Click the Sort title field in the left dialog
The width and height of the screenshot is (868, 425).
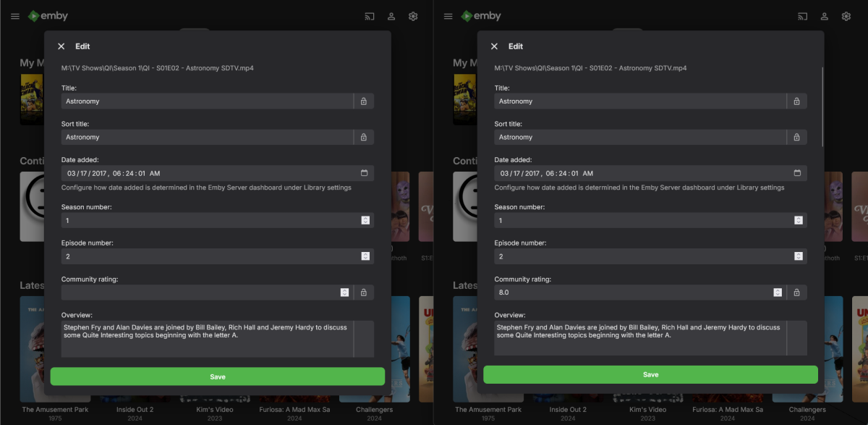click(x=207, y=137)
